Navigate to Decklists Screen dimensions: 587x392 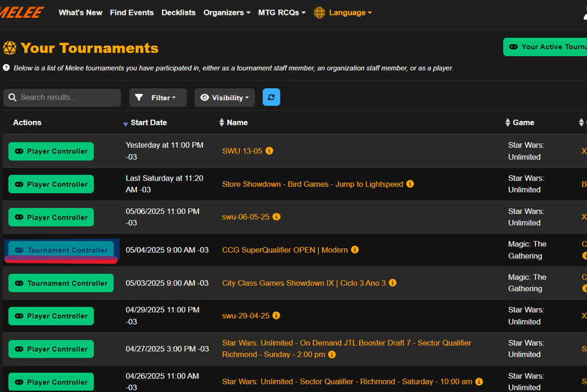point(179,13)
